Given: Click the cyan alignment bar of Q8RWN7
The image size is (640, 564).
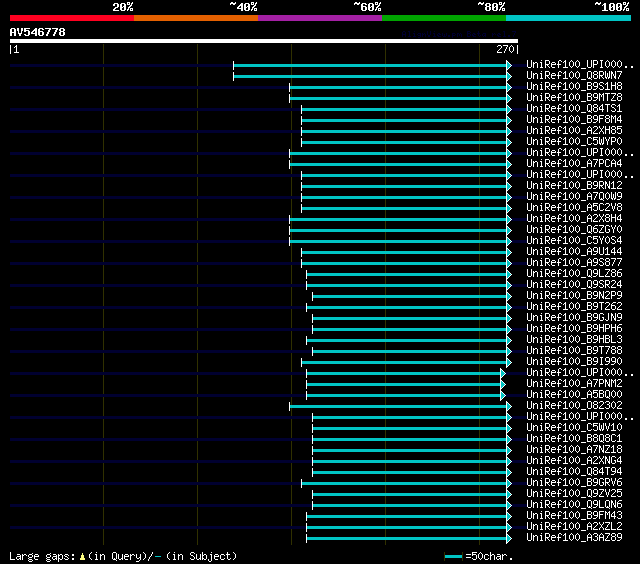Looking at the screenshot, I should (370, 76).
